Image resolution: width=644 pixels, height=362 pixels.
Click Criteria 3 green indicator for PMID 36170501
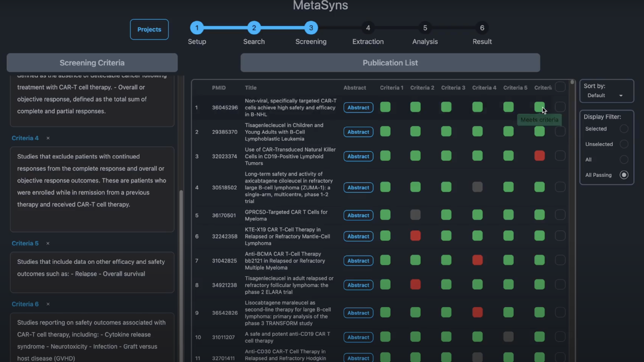click(446, 215)
